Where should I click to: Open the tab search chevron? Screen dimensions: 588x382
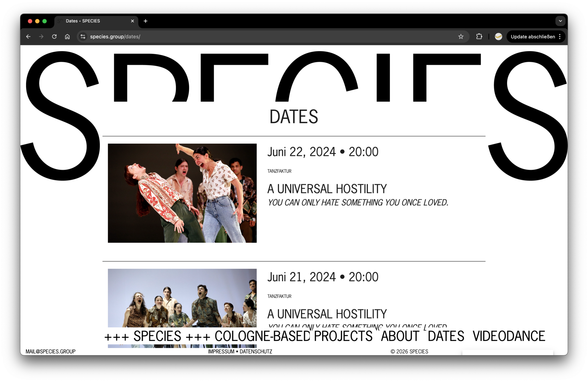560,21
